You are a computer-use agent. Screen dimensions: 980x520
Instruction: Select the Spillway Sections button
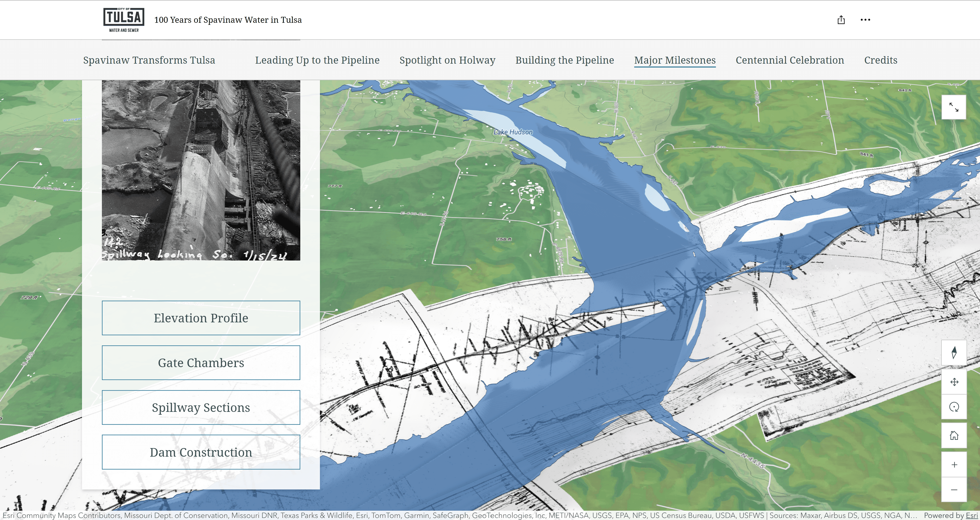pyautogui.click(x=200, y=407)
